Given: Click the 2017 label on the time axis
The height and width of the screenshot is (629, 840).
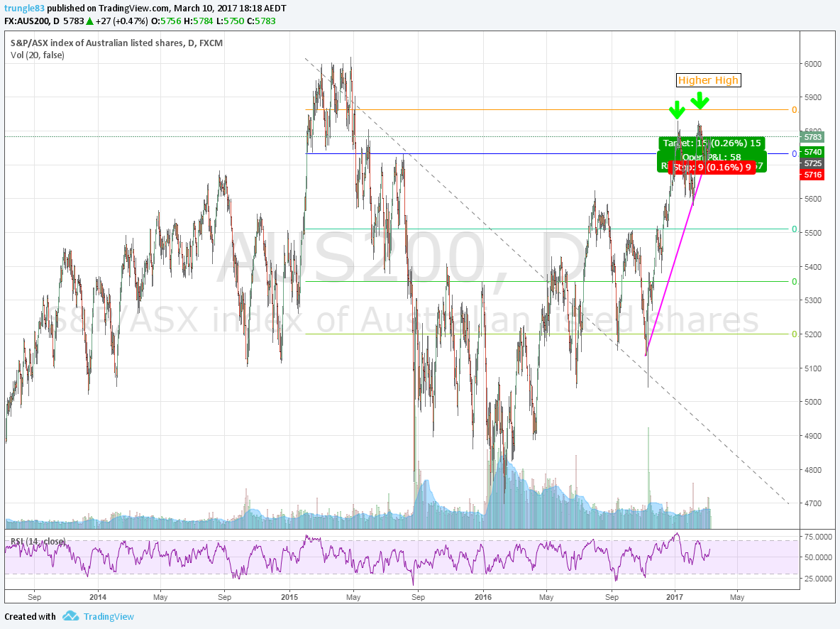Looking at the screenshot, I should 675,597.
